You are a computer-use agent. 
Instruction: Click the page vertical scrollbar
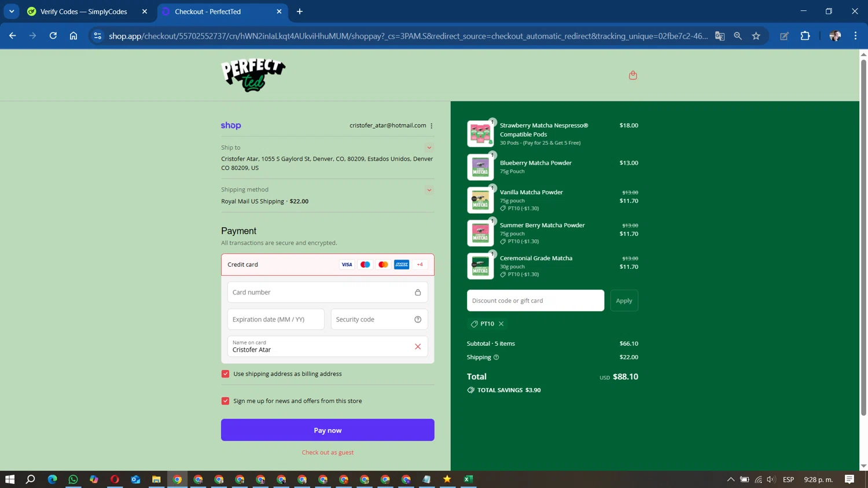[863, 237]
